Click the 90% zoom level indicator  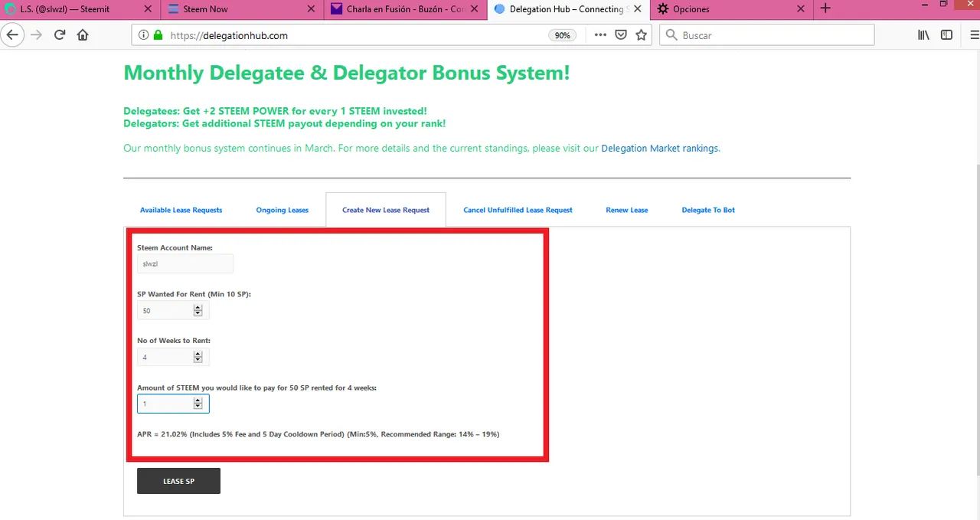coord(562,35)
